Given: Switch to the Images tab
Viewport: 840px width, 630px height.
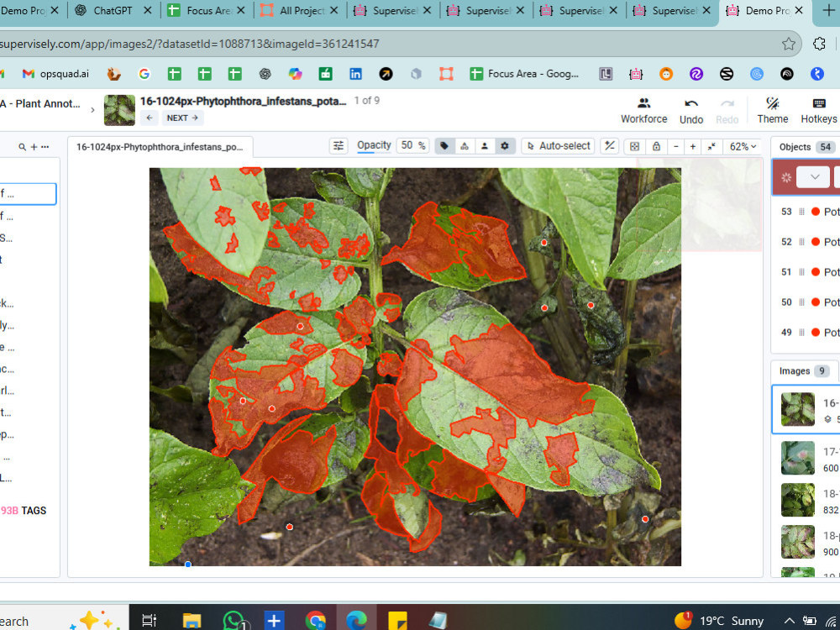Looking at the screenshot, I should pos(805,370).
